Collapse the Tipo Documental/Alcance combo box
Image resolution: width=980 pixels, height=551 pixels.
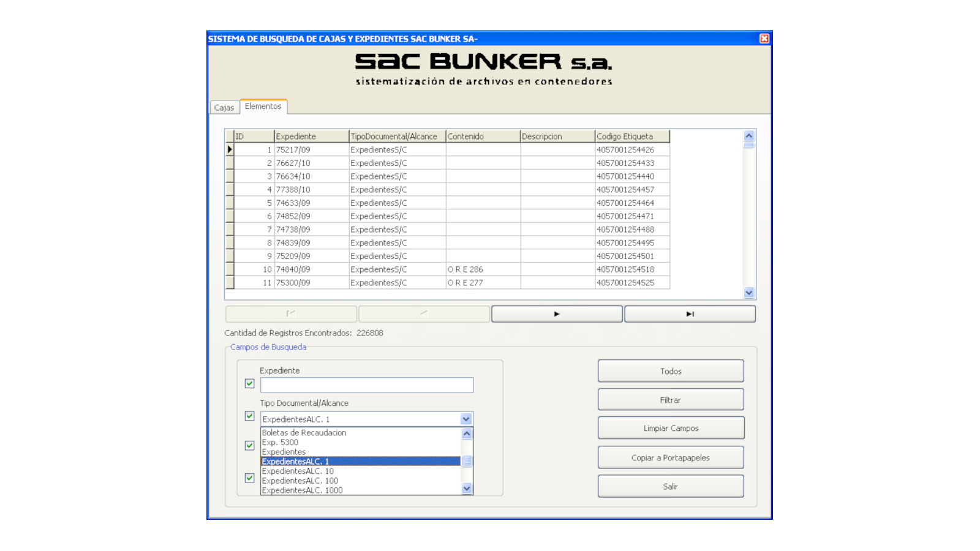pos(466,419)
